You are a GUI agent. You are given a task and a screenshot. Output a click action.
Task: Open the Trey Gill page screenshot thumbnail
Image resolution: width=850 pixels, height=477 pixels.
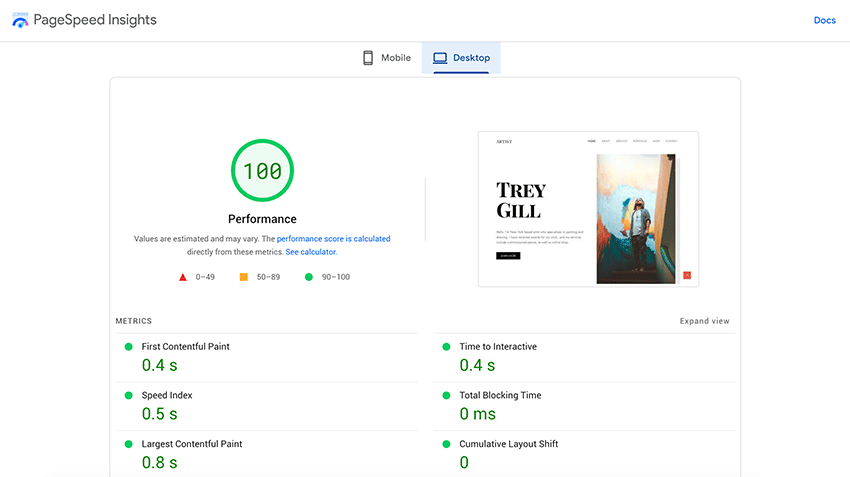coord(588,209)
